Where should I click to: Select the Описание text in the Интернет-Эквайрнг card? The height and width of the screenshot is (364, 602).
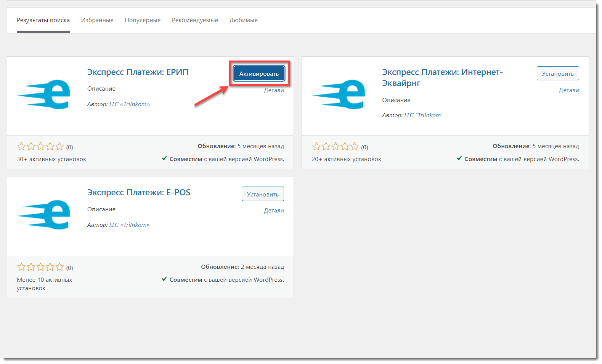397,100
